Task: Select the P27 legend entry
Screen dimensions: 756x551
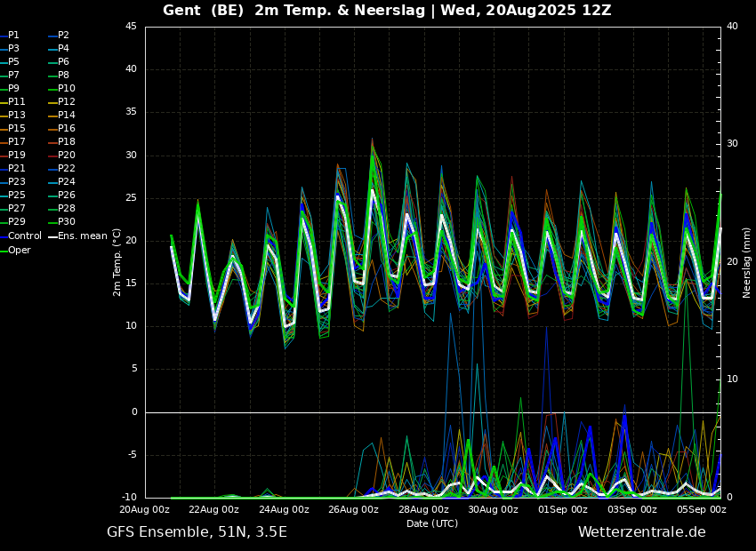Action: (17, 209)
